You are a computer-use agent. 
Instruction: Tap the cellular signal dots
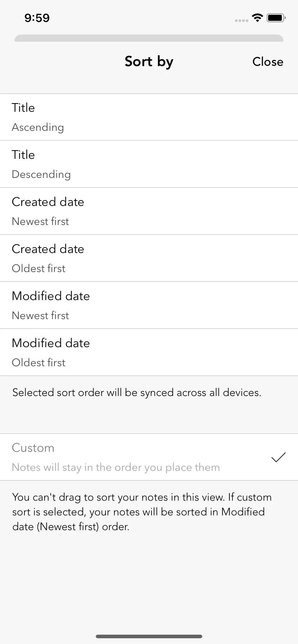click(x=241, y=20)
